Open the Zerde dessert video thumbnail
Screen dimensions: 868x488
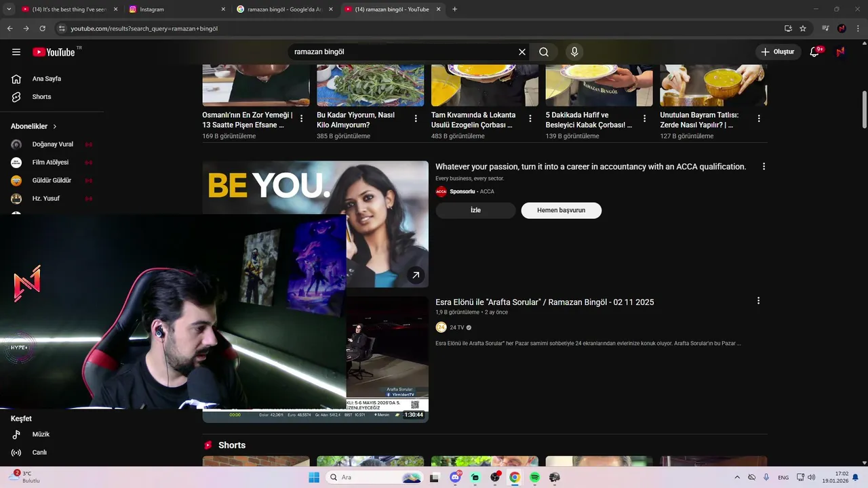(x=713, y=85)
